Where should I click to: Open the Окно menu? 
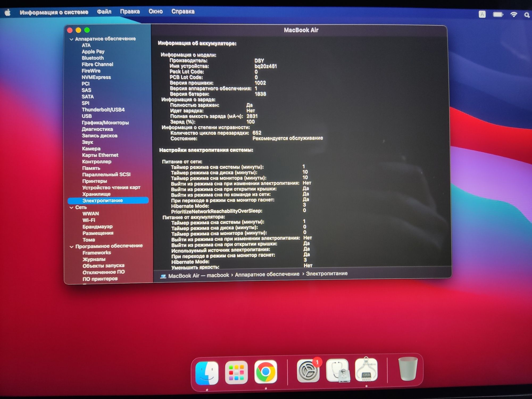coord(156,11)
